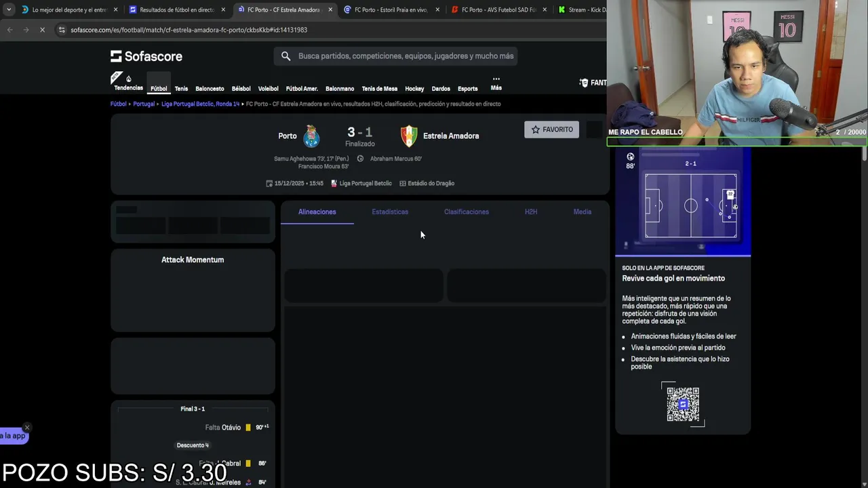
Task: Click the Estádio do Dragão stadium icon
Action: pos(403,184)
